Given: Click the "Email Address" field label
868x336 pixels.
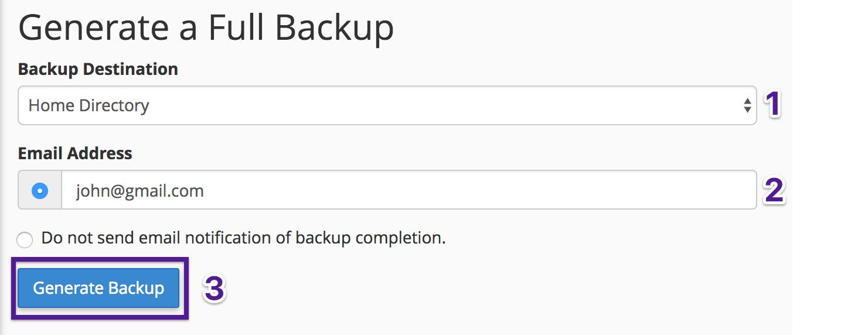Looking at the screenshot, I should 75,153.
